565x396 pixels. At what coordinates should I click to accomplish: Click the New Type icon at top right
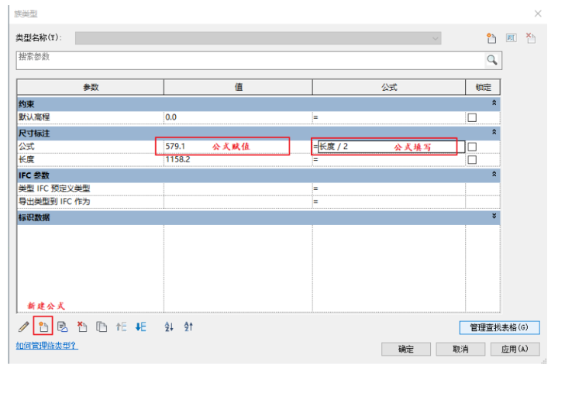(491, 38)
